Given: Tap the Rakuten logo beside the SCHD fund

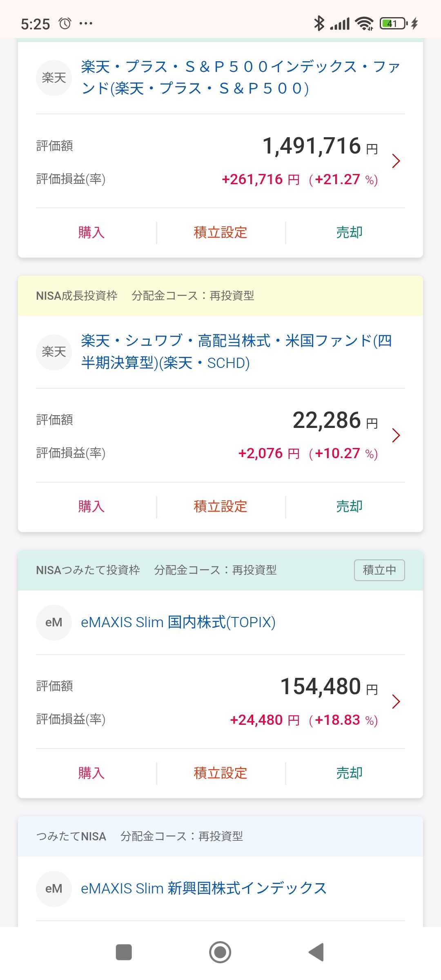Looking at the screenshot, I should click(54, 352).
